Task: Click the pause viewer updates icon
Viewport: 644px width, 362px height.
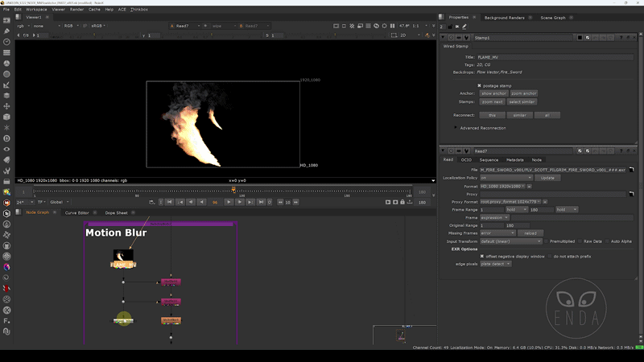Action: click(392, 26)
